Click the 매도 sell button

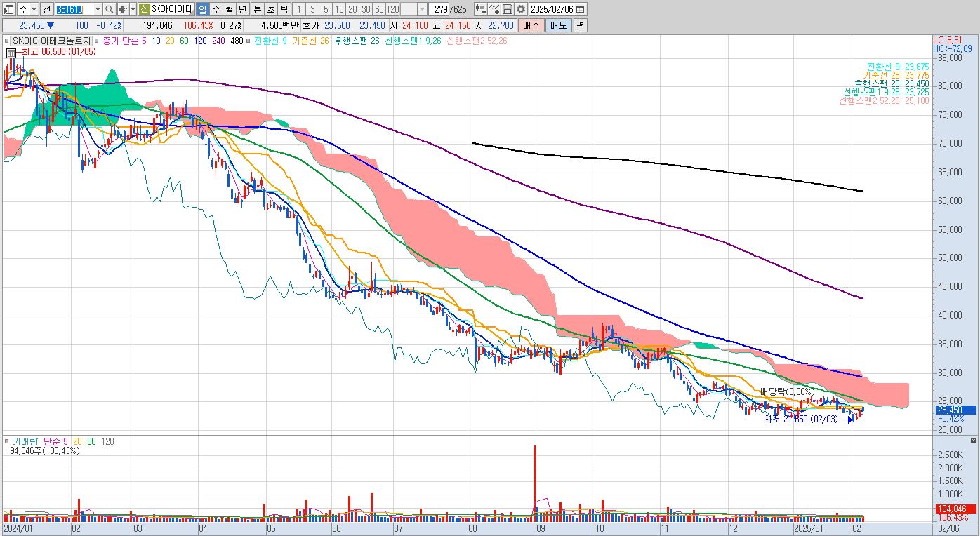coord(559,25)
